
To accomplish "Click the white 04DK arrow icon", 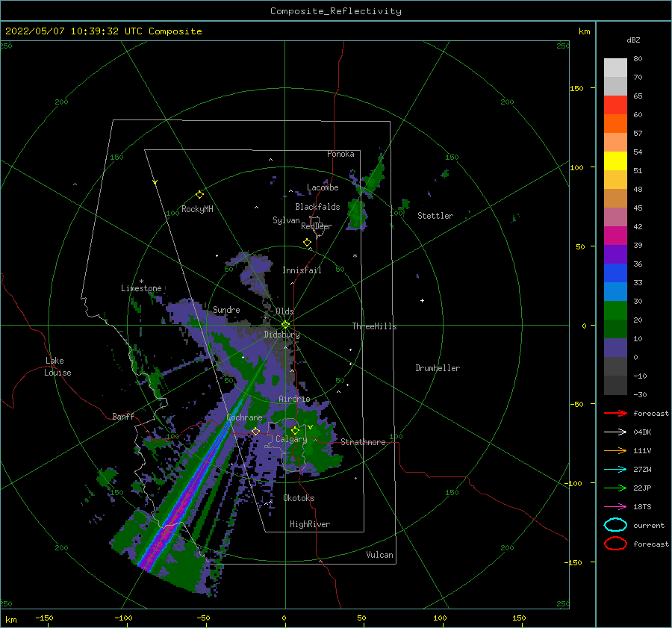I will [x=615, y=432].
